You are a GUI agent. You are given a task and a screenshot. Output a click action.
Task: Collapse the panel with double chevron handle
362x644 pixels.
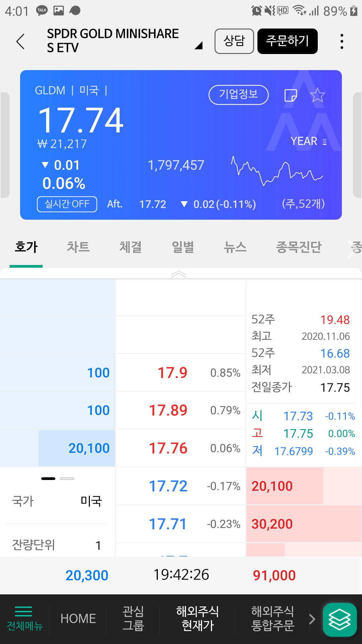(x=178, y=274)
